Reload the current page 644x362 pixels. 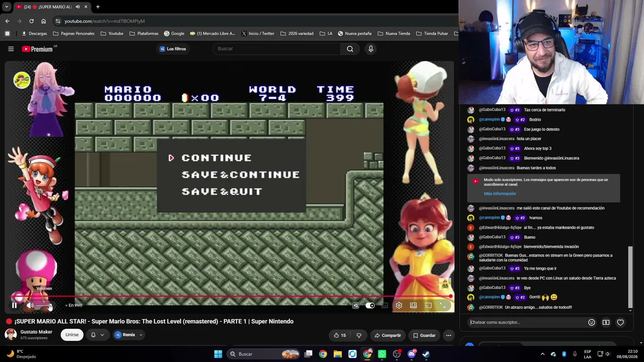tap(31, 21)
